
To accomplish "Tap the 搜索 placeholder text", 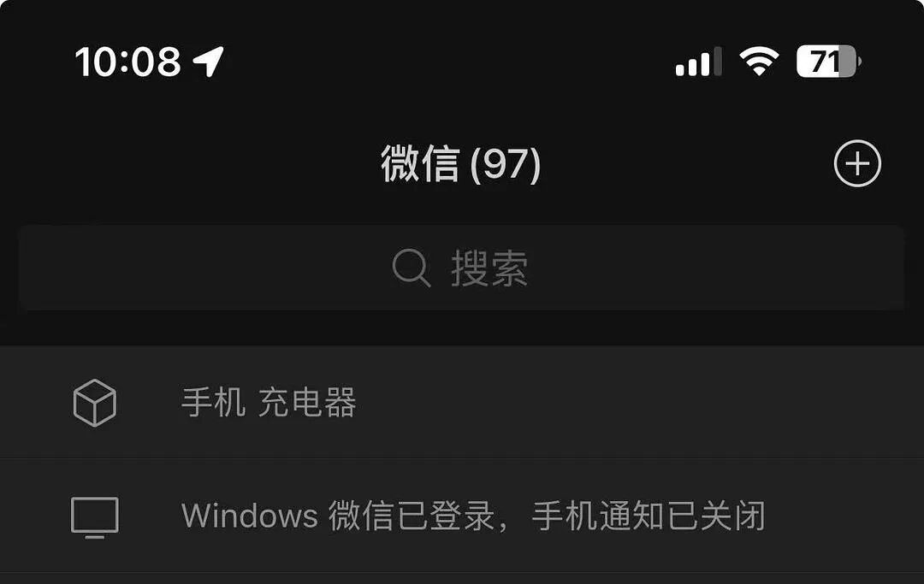I will click(489, 268).
